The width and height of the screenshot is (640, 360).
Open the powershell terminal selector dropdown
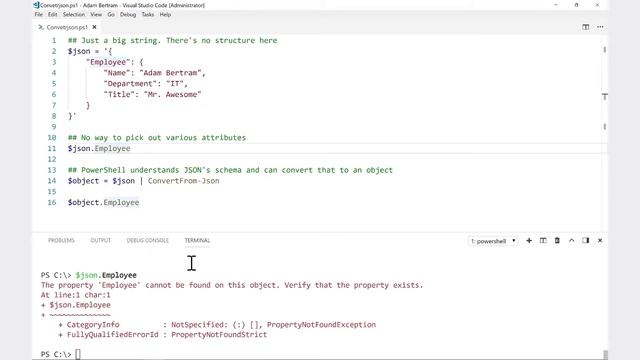(493, 241)
